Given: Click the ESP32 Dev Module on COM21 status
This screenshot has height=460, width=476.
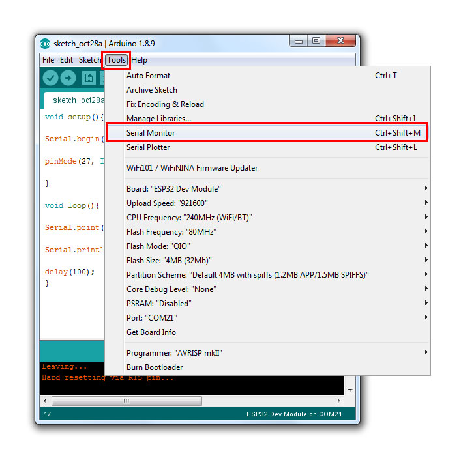Looking at the screenshot, I should tap(294, 414).
